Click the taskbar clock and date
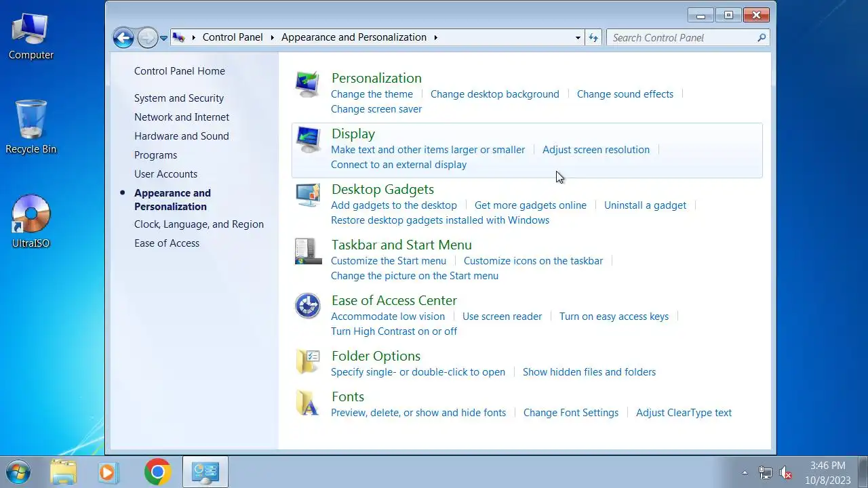The width and height of the screenshot is (868, 488). 827,472
